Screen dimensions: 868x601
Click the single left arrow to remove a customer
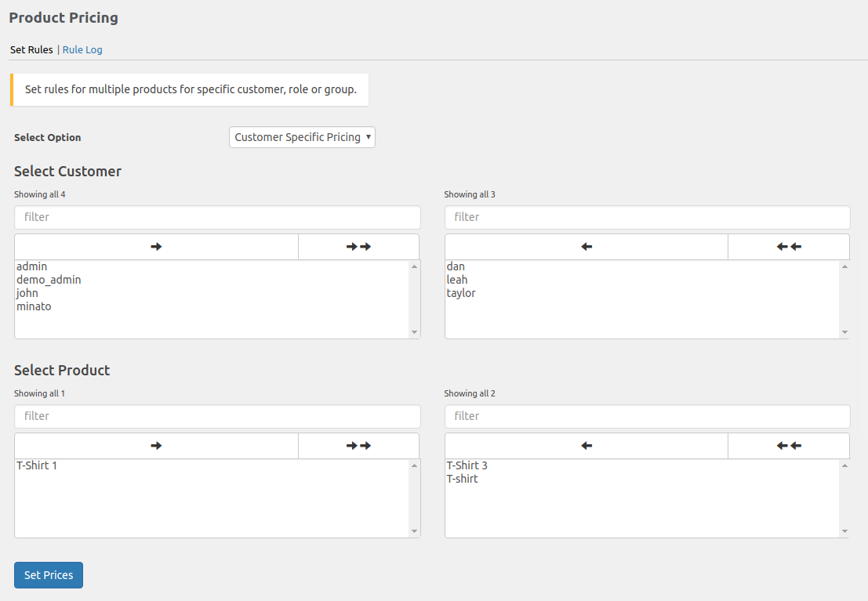click(586, 246)
